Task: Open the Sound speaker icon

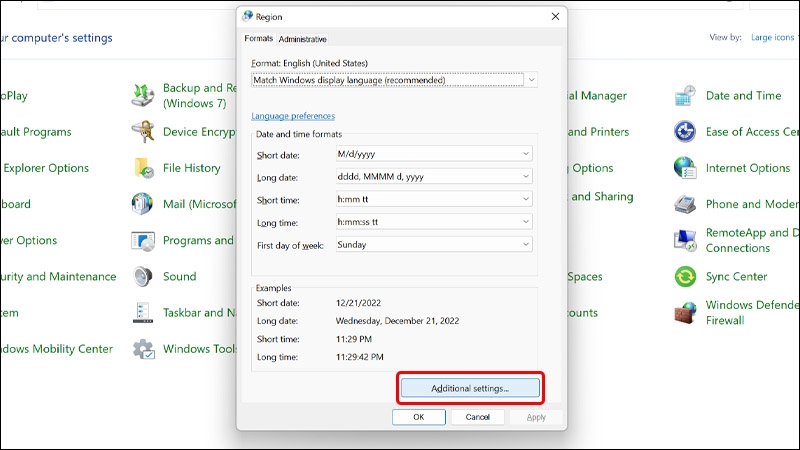Action: [143, 277]
